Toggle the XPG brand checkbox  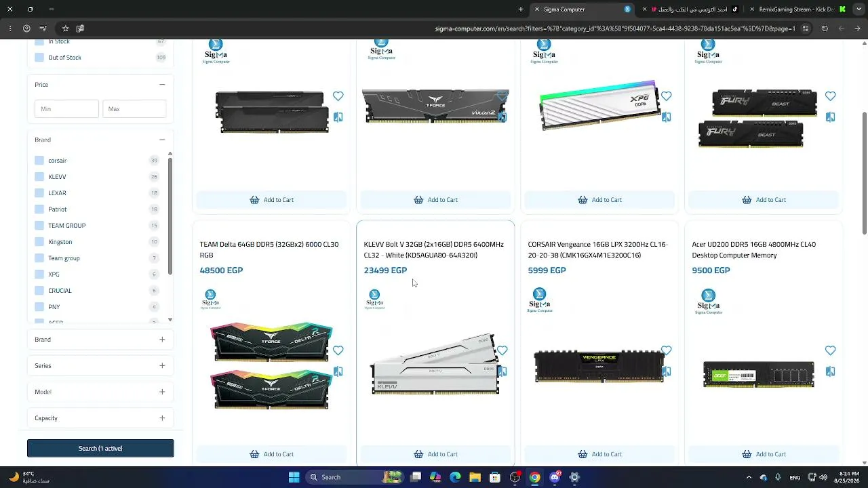[39, 274]
